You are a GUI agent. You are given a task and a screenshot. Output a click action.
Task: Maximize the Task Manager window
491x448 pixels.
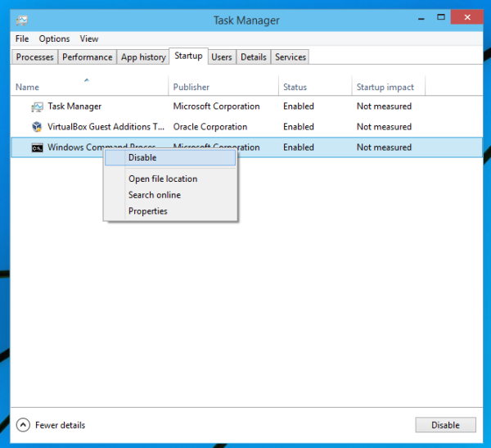pos(441,17)
